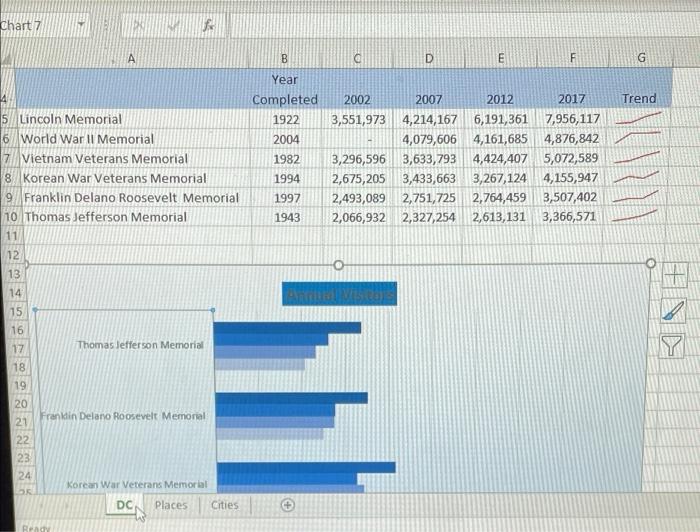This screenshot has width=700, height=532.
Task: Click Thomas Jefferson Memorial chart axis label
Action: [x=140, y=345]
